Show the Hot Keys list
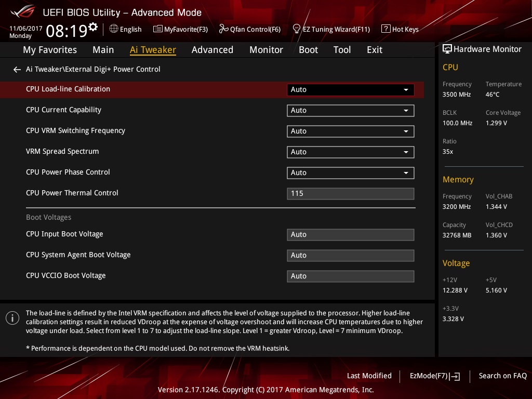Viewport: 532px width, 399px height. [400, 29]
